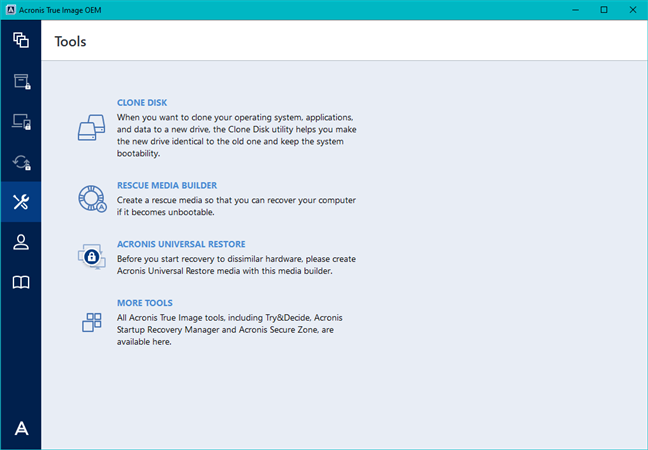Click the 'All Acronis True Image tools' description

[x=229, y=330]
